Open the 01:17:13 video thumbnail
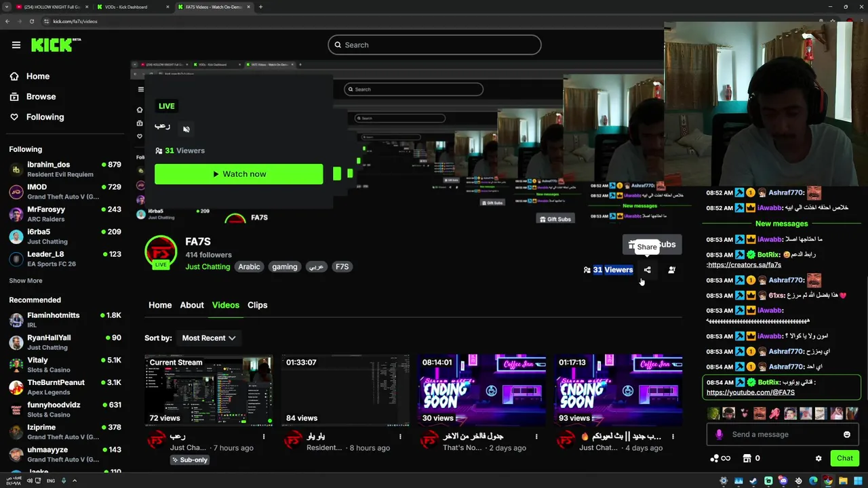The height and width of the screenshot is (488, 868). coord(618,390)
